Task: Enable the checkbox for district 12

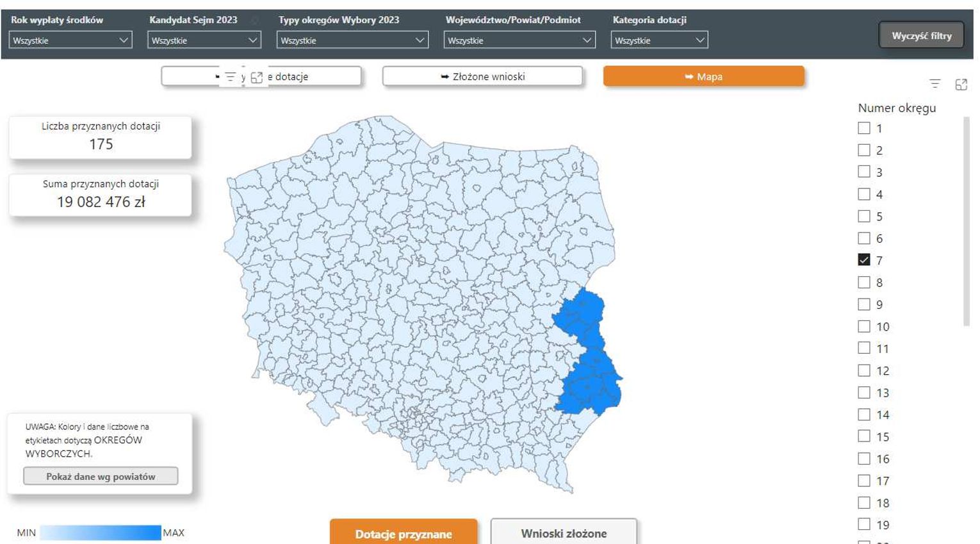Action: [864, 370]
